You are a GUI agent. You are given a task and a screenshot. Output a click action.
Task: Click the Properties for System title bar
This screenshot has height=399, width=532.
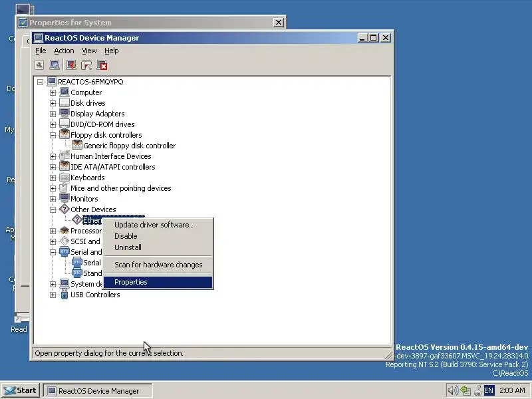(x=151, y=23)
